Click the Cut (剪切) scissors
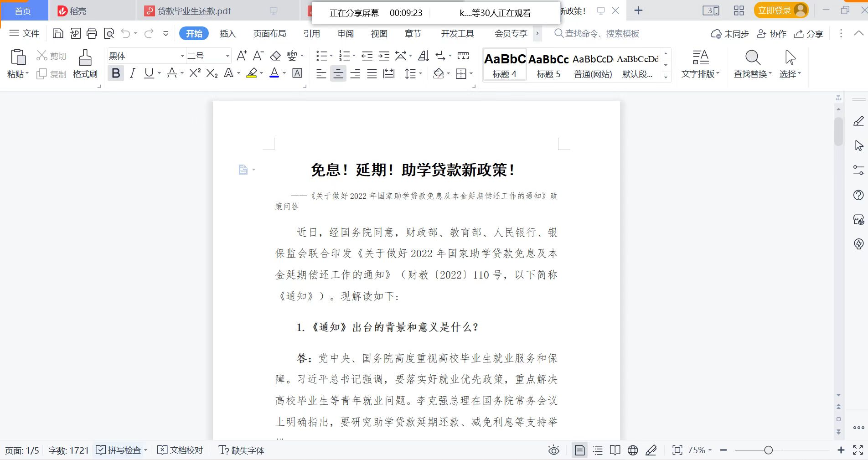The height and width of the screenshot is (460, 868). (52, 56)
